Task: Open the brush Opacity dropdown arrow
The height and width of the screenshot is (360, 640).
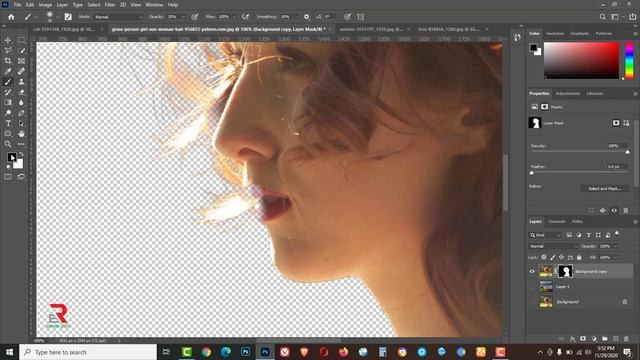Action: pyautogui.click(x=183, y=17)
